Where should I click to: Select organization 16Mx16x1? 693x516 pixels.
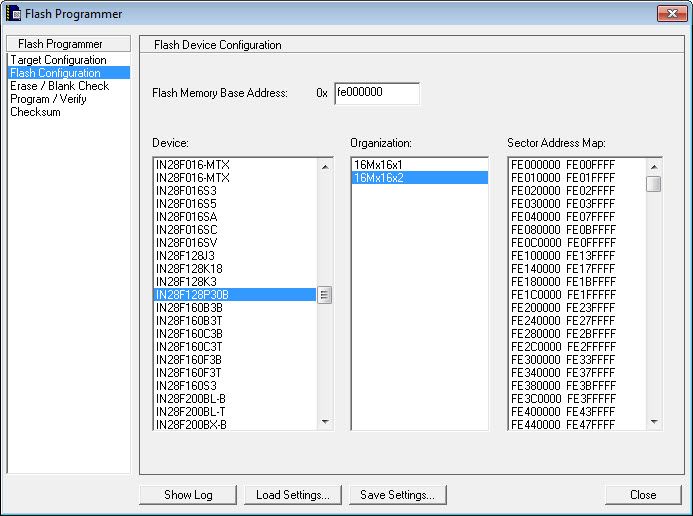coord(419,165)
